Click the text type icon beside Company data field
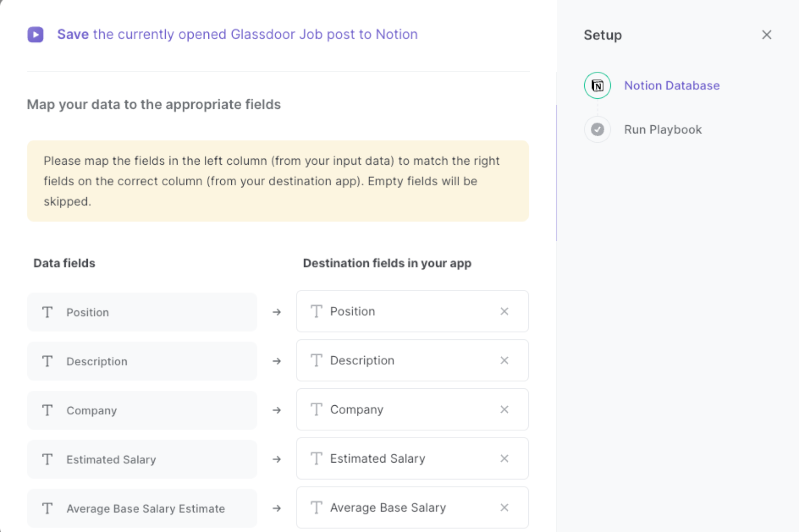Screen dimensions: 799x532 click(47, 410)
